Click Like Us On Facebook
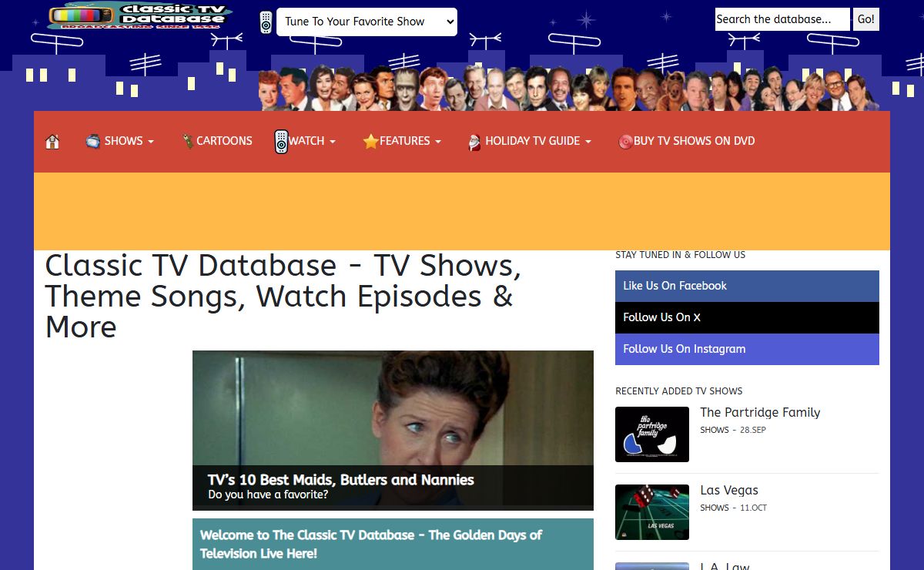This screenshot has height=570, width=924. (x=747, y=286)
